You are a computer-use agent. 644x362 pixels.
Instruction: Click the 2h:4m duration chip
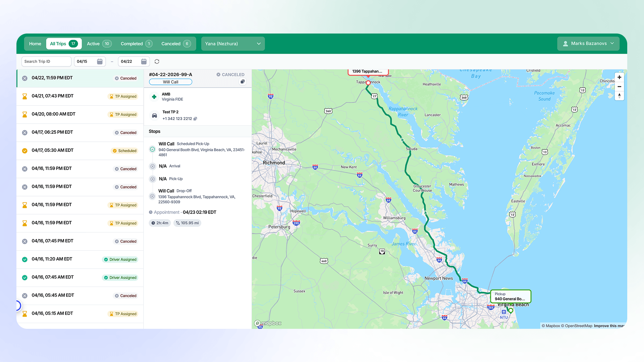point(160,223)
